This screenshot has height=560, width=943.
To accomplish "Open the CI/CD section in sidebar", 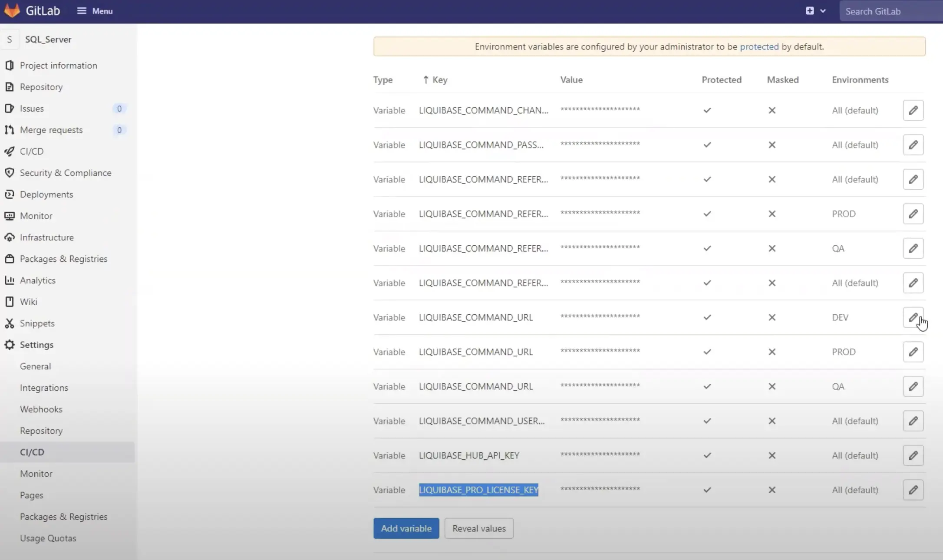I will point(32,151).
